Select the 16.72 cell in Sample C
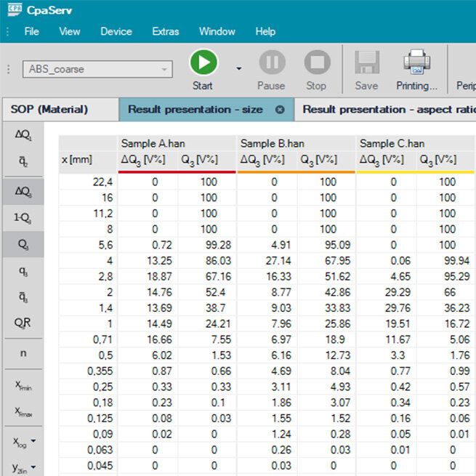Image resolution: width=476 pixels, height=476 pixels. tap(445, 324)
